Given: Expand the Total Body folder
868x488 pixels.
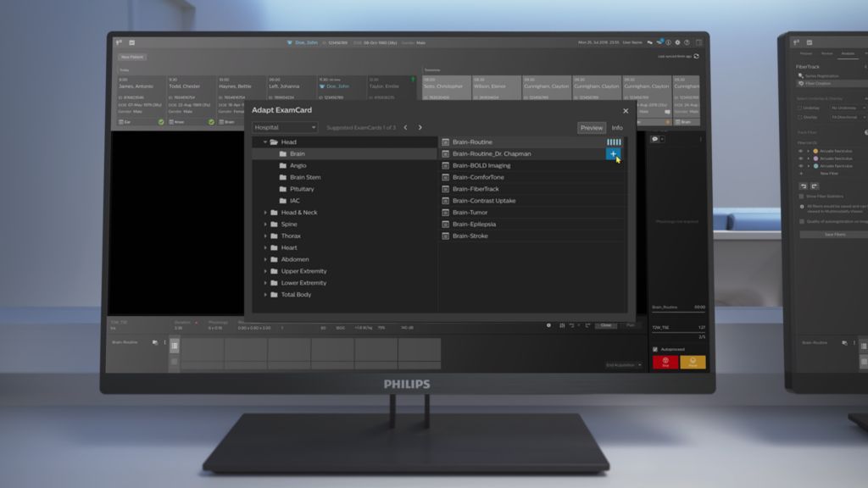Looking at the screenshot, I should [265, 294].
